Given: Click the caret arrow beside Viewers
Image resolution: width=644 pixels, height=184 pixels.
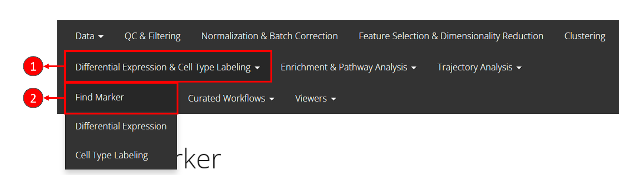Looking at the screenshot, I should coord(333,99).
